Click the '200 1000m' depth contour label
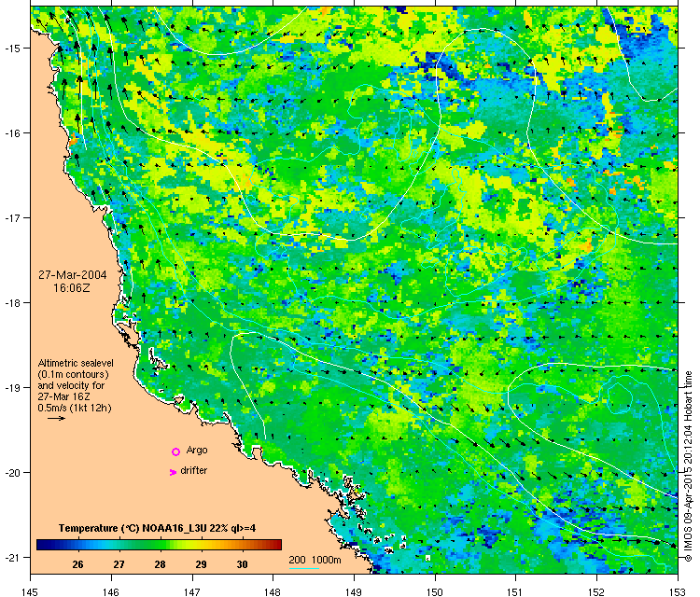Image resolution: width=700 pixels, height=597 pixels. pyautogui.click(x=315, y=560)
